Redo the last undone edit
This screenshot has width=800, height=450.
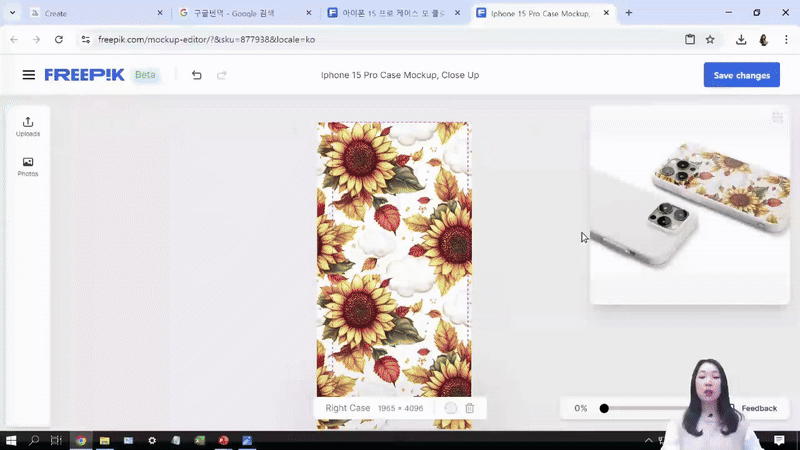222,75
